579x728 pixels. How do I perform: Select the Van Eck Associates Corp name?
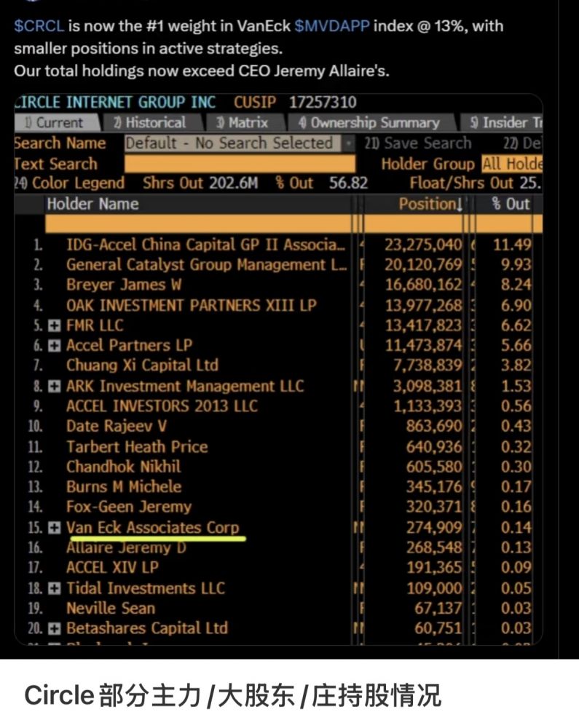tap(153, 527)
